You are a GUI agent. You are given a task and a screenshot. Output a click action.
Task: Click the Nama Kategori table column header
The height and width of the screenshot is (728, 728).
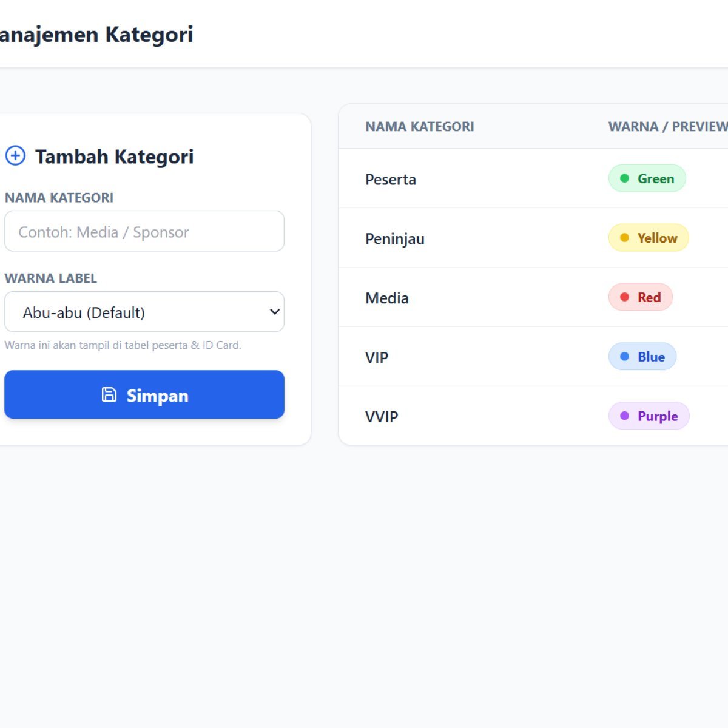(x=420, y=127)
